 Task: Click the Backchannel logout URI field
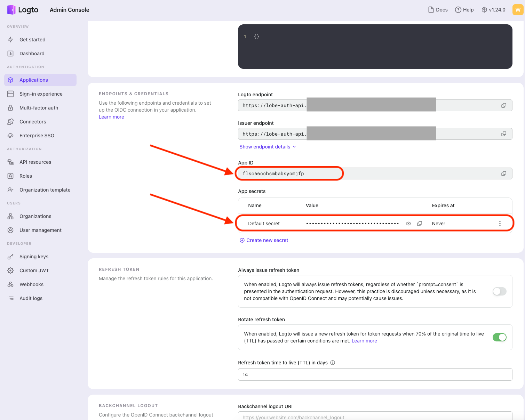(x=375, y=417)
